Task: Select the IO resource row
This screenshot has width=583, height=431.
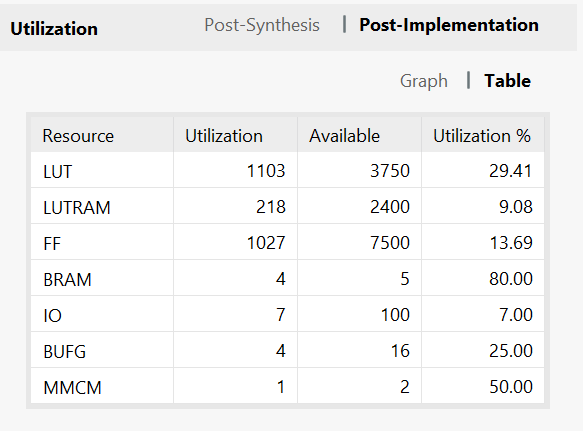Action: point(287,315)
